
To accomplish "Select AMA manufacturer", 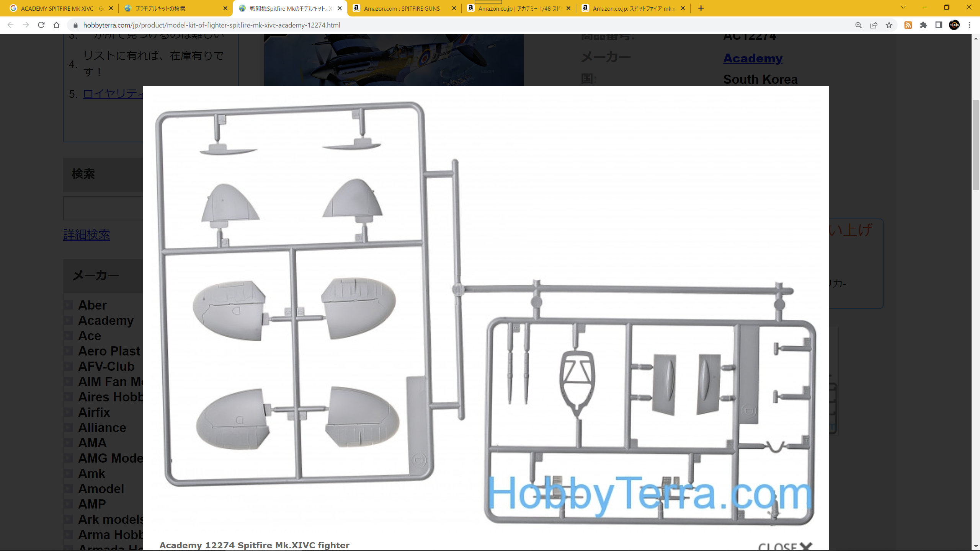I will coord(92,443).
